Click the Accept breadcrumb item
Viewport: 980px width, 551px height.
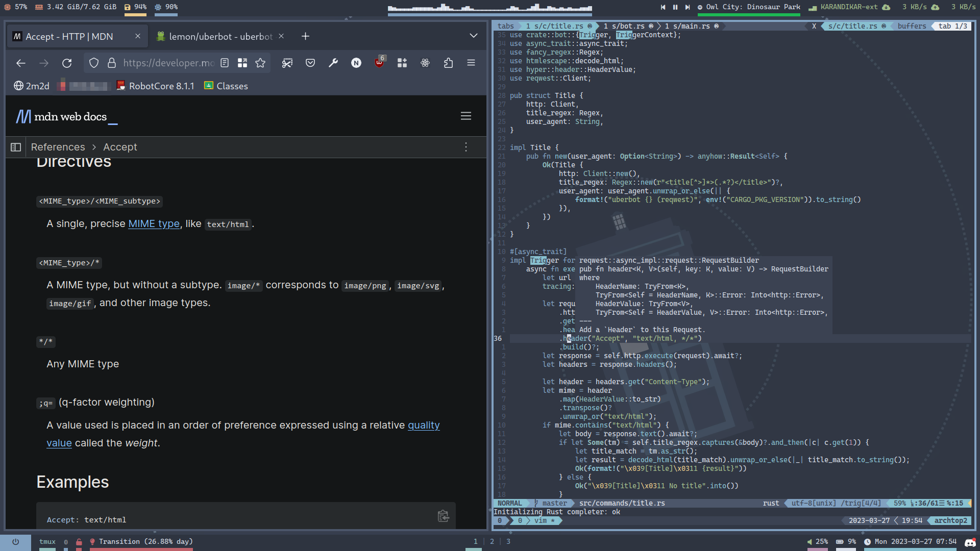120,147
